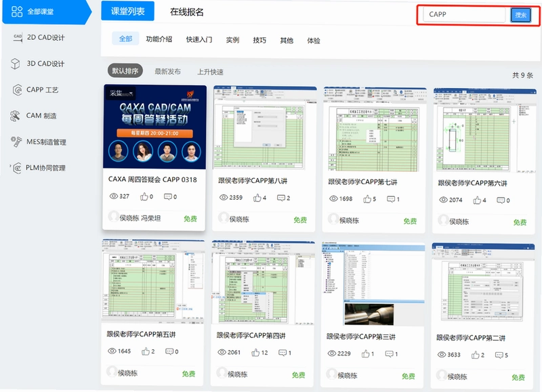Click the comment icon on CAPP 0318 card
This screenshot has height=392, width=542.
(167, 196)
